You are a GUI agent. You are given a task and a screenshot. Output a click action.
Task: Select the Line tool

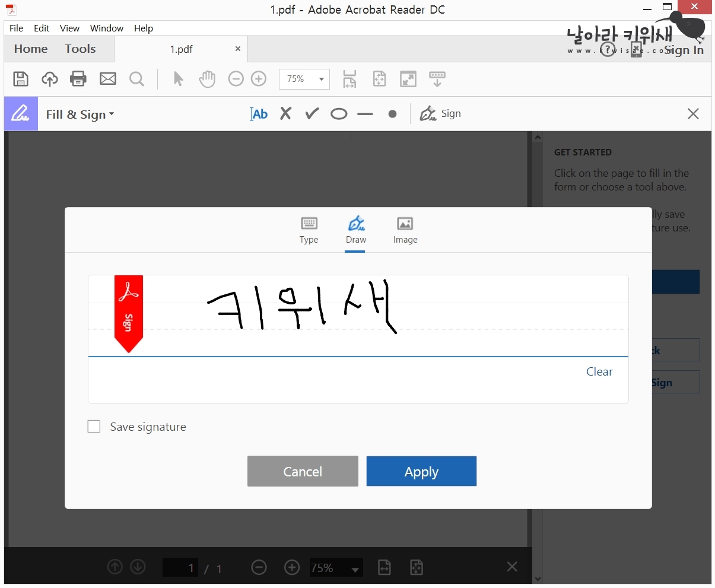coord(366,114)
